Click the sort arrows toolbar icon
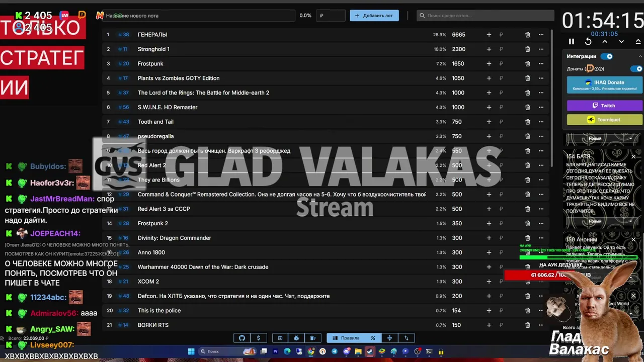 406,338
